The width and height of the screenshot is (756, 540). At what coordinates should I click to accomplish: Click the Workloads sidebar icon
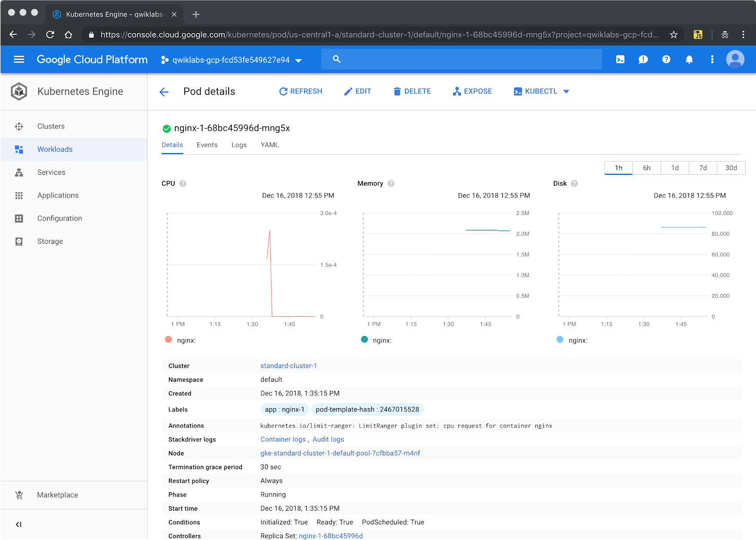pyautogui.click(x=19, y=149)
